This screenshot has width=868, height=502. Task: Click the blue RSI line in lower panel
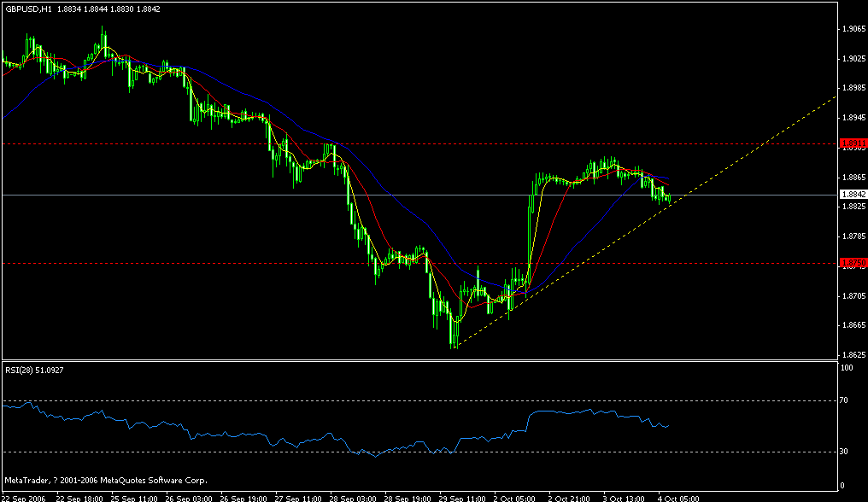point(342,440)
